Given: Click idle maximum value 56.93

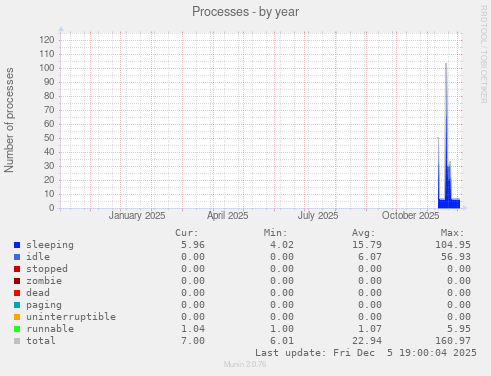Looking at the screenshot, I should tap(456, 257).
